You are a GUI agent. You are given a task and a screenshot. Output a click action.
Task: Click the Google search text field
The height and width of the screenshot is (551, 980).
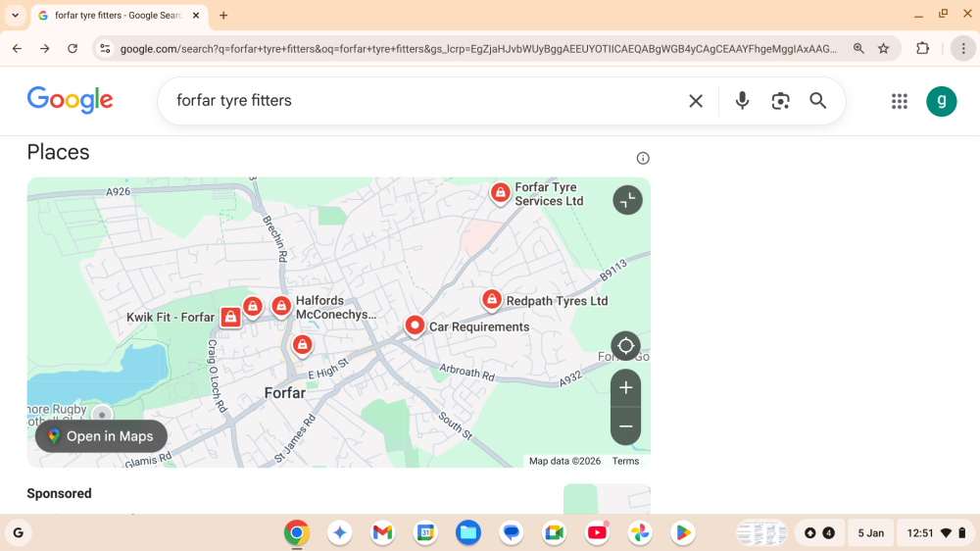(x=425, y=101)
